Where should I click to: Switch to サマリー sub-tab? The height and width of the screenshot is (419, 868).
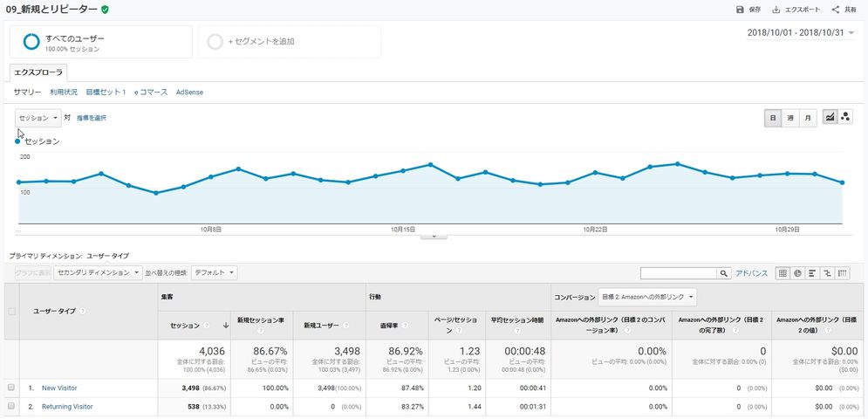pos(28,92)
